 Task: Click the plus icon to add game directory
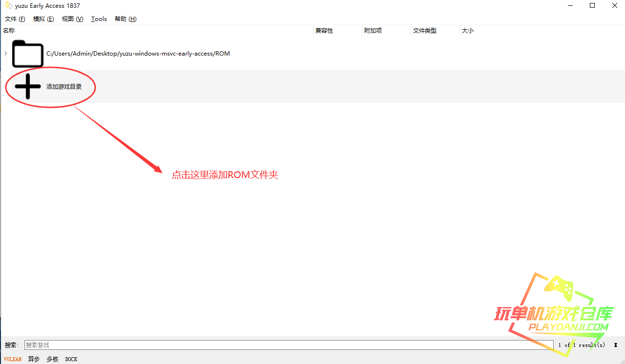(x=28, y=87)
